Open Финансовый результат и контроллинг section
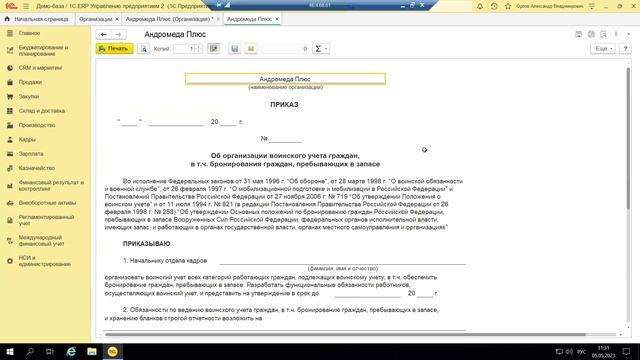This screenshot has height=360, width=640. 51,185
